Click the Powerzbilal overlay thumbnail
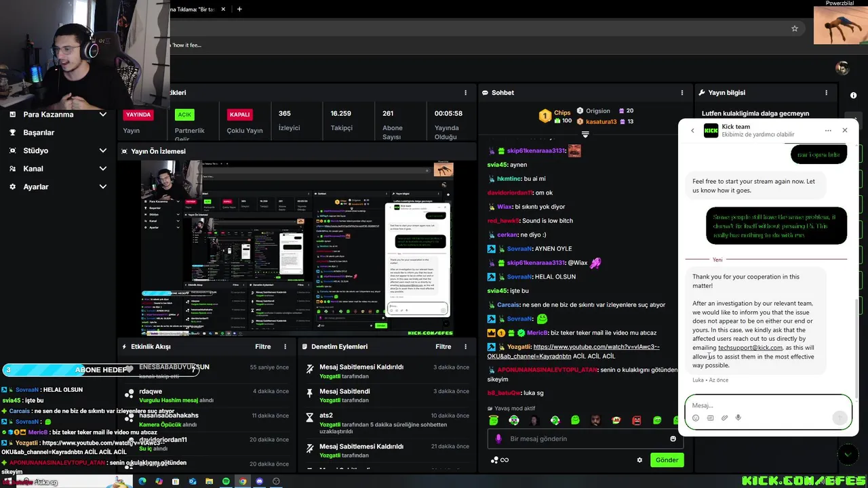The height and width of the screenshot is (488, 868). pyautogui.click(x=840, y=26)
